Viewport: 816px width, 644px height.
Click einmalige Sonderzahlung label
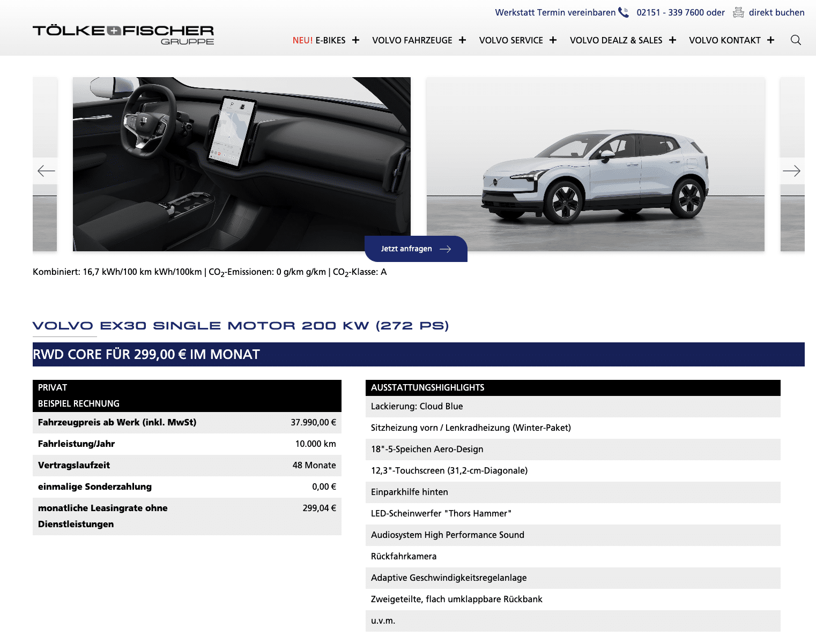coord(95,486)
